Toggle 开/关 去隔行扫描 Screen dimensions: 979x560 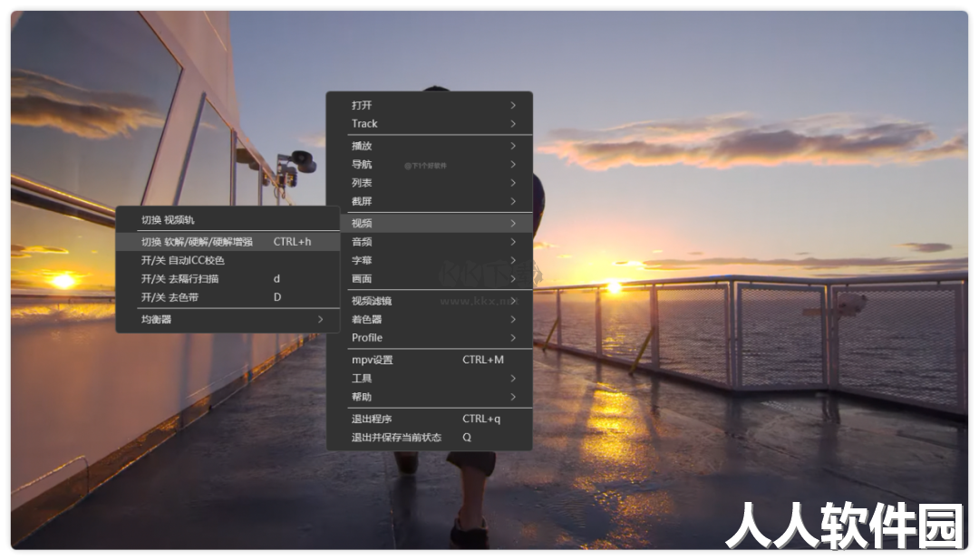point(228,278)
